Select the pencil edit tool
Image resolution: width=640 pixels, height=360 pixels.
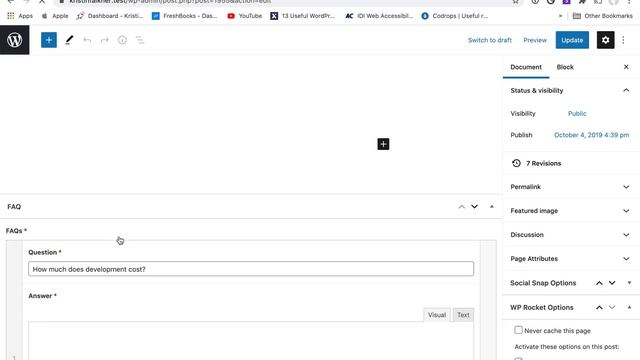click(69, 40)
